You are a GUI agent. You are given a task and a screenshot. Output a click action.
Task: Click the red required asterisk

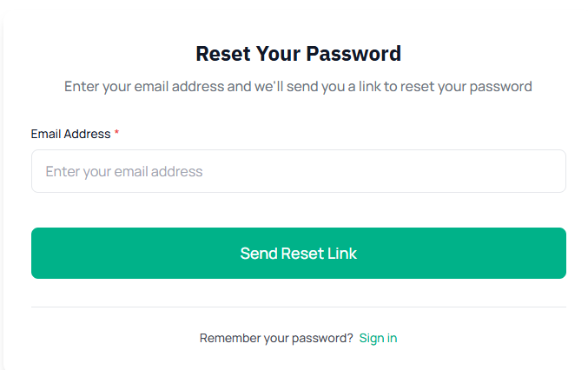pos(117,134)
